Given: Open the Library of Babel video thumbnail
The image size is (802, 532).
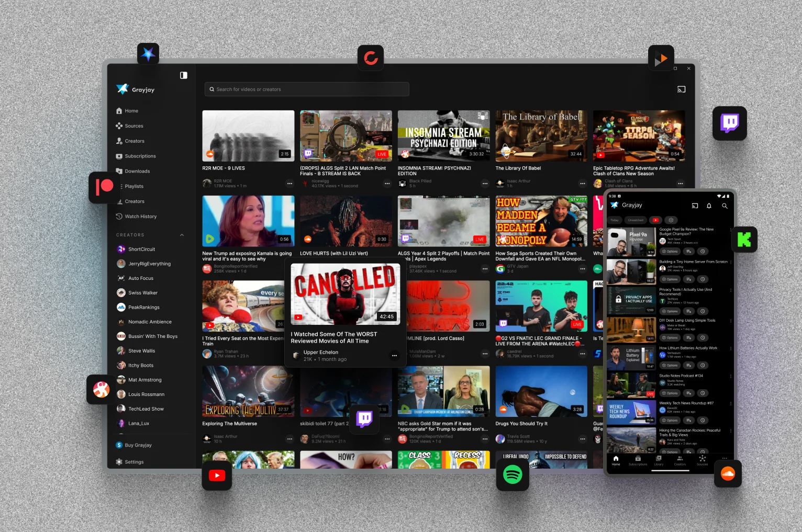Looking at the screenshot, I should point(541,135).
